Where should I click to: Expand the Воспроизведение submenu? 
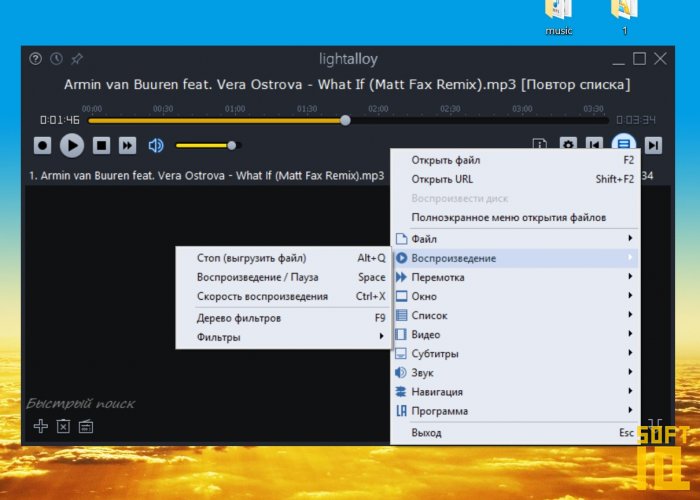pyautogui.click(x=515, y=258)
